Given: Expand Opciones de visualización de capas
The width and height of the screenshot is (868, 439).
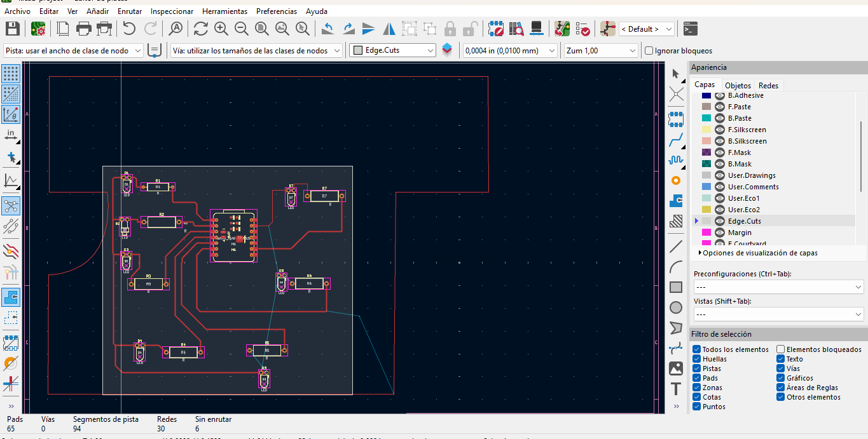Looking at the screenshot, I should pyautogui.click(x=758, y=253).
